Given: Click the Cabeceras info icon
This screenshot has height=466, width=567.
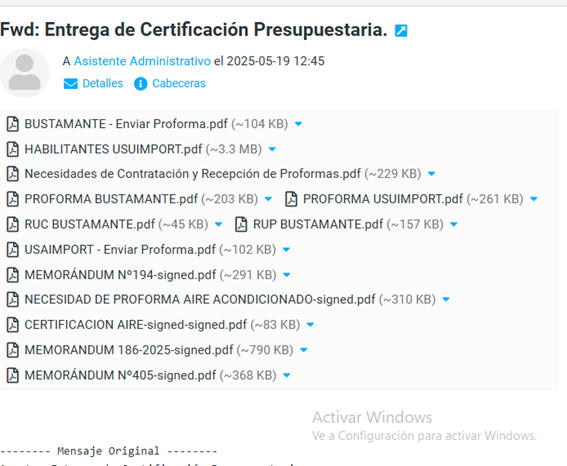Looking at the screenshot, I should coord(140,84).
